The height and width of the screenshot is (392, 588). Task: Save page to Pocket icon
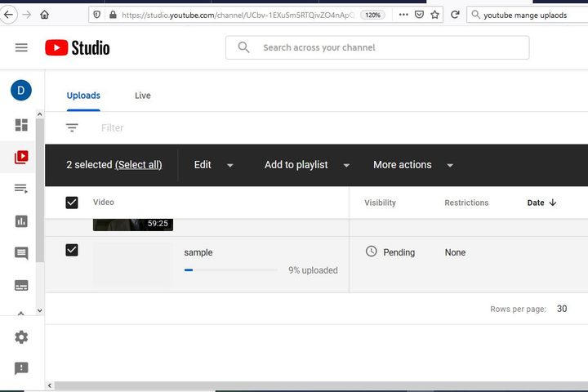(419, 15)
